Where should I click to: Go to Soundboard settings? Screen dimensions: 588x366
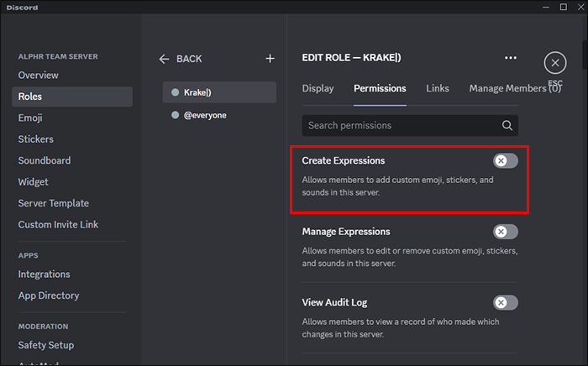pos(45,160)
